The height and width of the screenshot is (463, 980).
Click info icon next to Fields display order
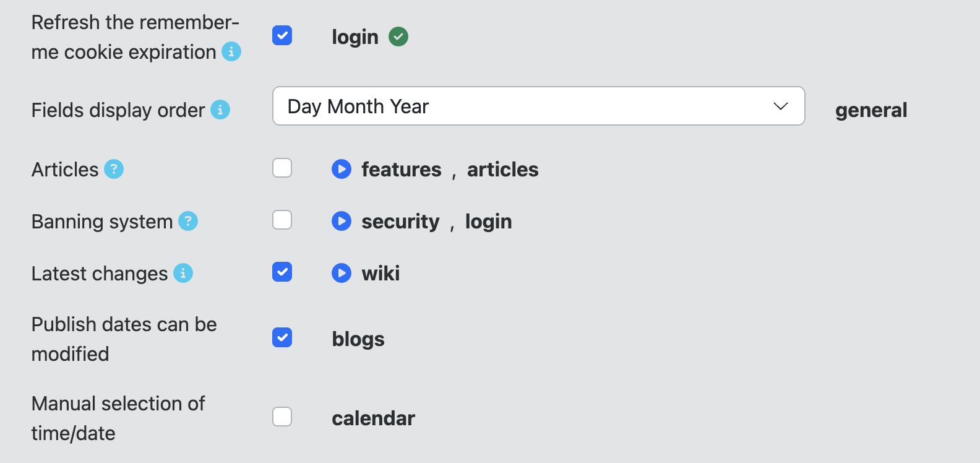coord(220,110)
